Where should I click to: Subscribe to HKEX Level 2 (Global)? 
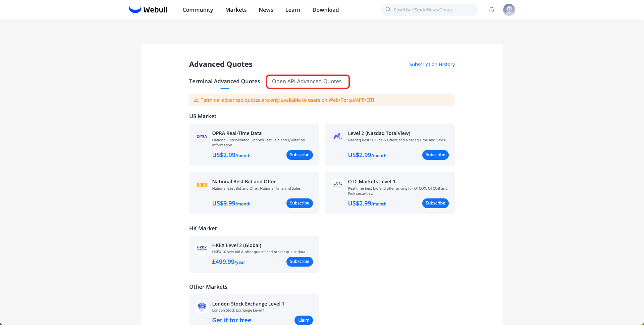coord(300,262)
